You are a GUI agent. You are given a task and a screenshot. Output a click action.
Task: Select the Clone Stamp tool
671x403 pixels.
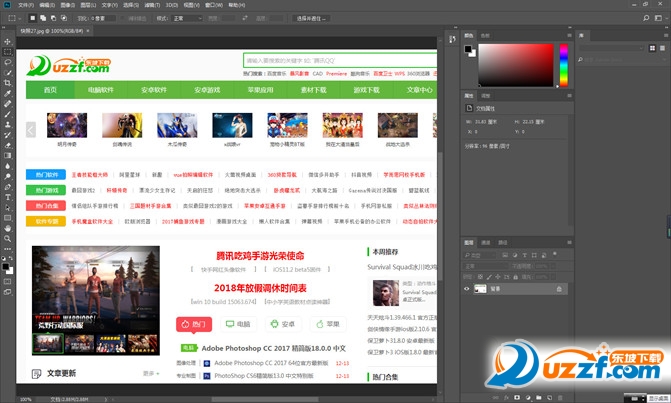(7, 124)
